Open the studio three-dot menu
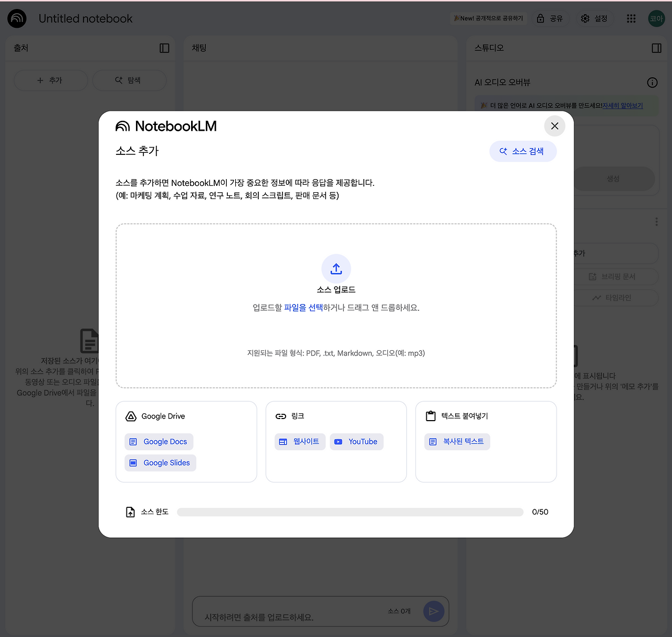Image resolution: width=672 pixels, height=637 pixels. point(656,222)
